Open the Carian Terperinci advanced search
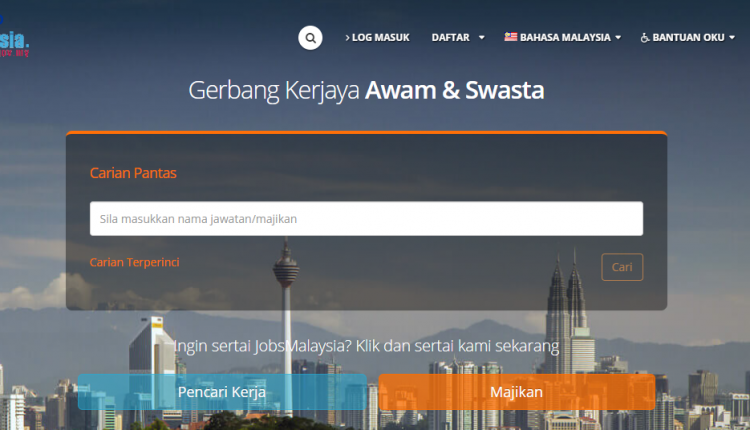 point(134,262)
